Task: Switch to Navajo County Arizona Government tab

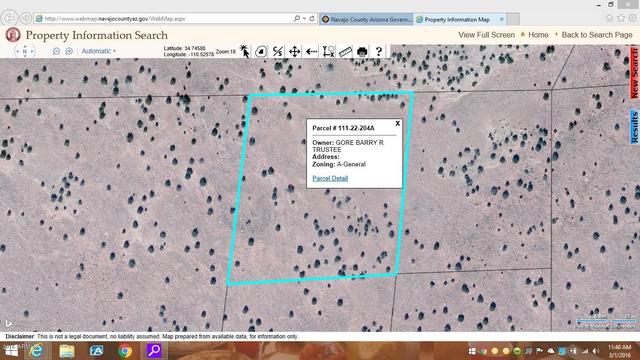Action: 366,19
